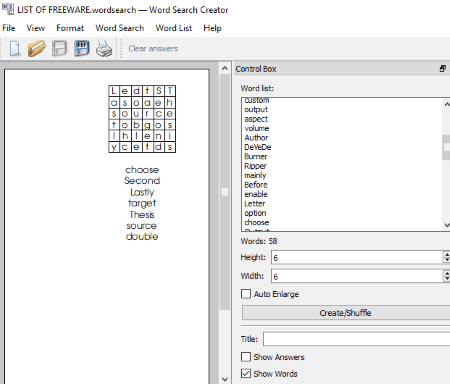
Task: Open the File menu
Action: [9, 28]
